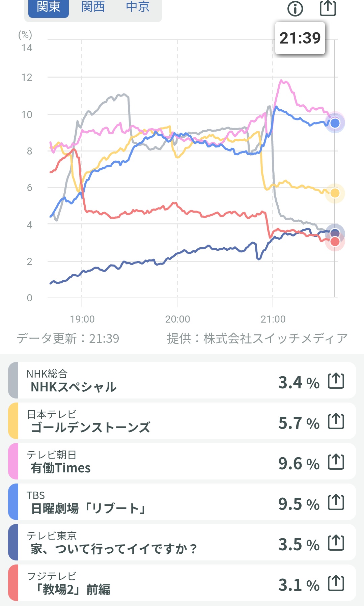364x606 pixels.
Task: Select the 関東 region tab
Action: coord(49,7)
